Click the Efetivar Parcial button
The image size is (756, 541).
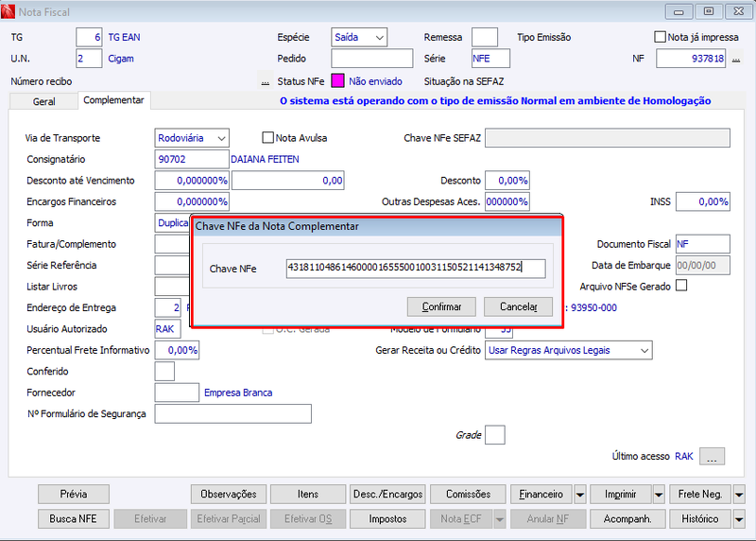pyautogui.click(x=229, y=519)
